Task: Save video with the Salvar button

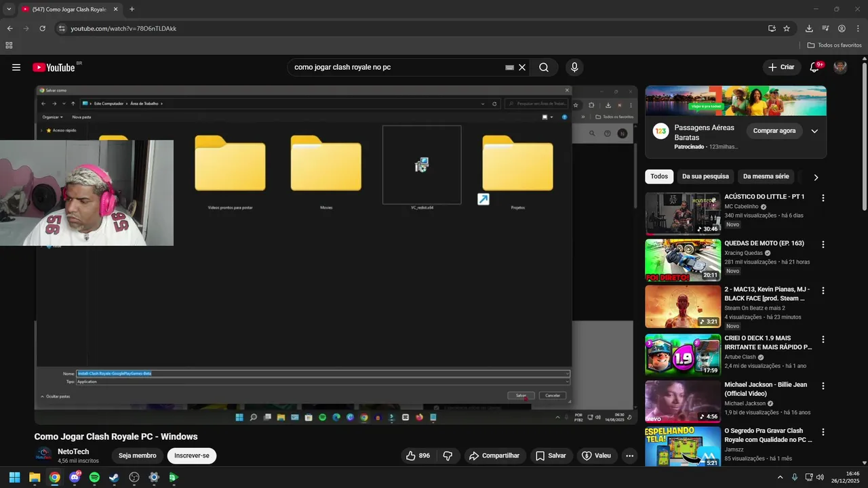Action: (x=551, y=455)
